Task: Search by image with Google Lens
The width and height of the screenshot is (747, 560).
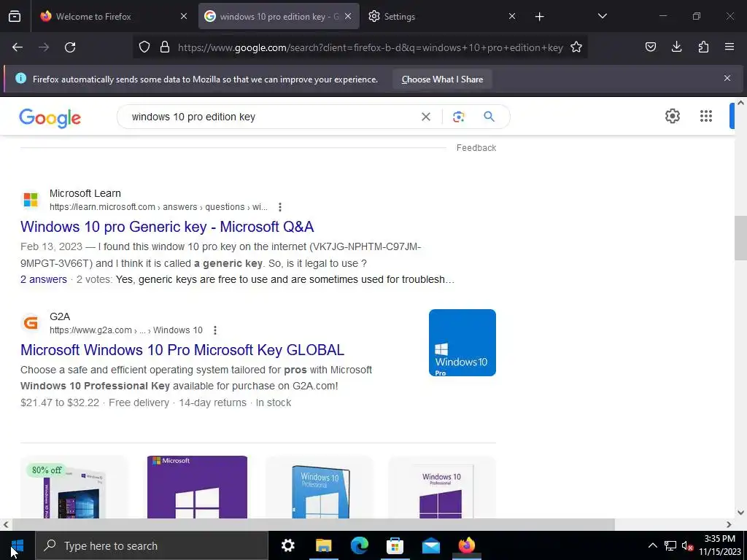Action: pyautogui.click(x=458, y=117)
